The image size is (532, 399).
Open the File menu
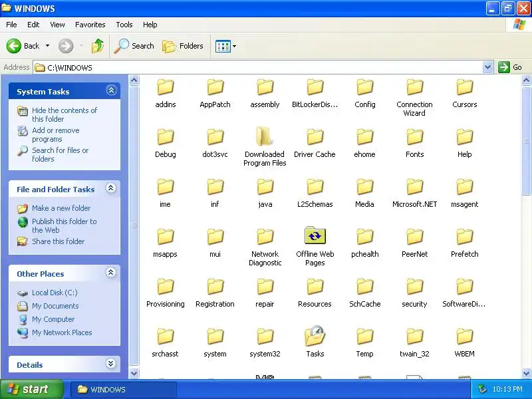point(11,25)
